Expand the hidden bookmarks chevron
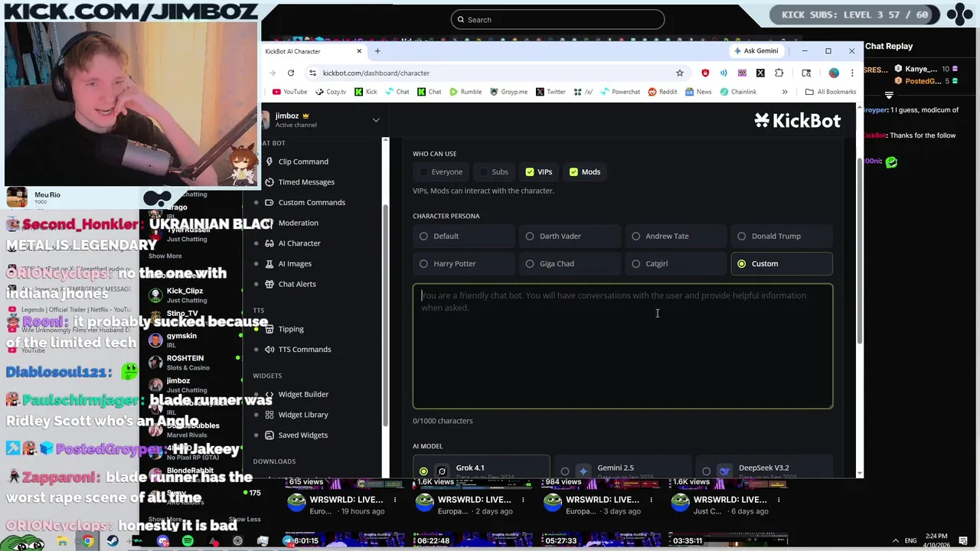This screenshot has height=551, width=980. 785,92
